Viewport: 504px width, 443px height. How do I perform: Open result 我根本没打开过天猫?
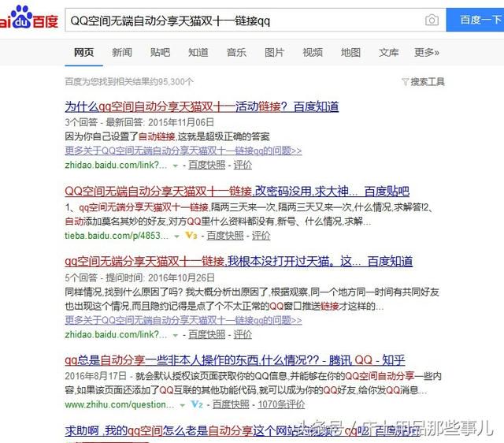[239, 261]
